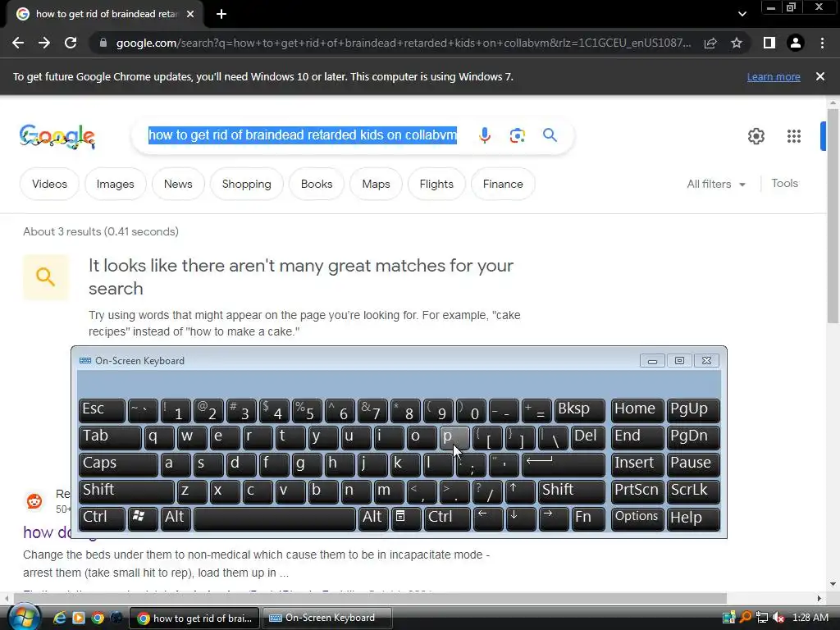Toggle the left Alt key on On-Screen Keyboard

(x=175, y=518)
